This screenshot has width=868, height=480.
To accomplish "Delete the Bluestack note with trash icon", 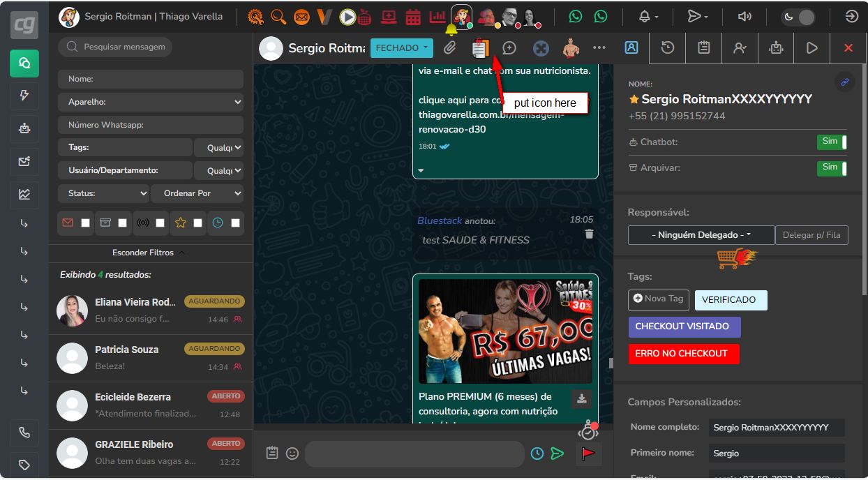I will tap(589, 234).
